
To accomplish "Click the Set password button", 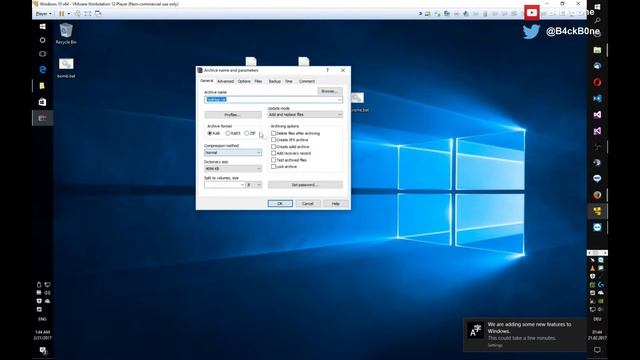I will tap(305, 185).
